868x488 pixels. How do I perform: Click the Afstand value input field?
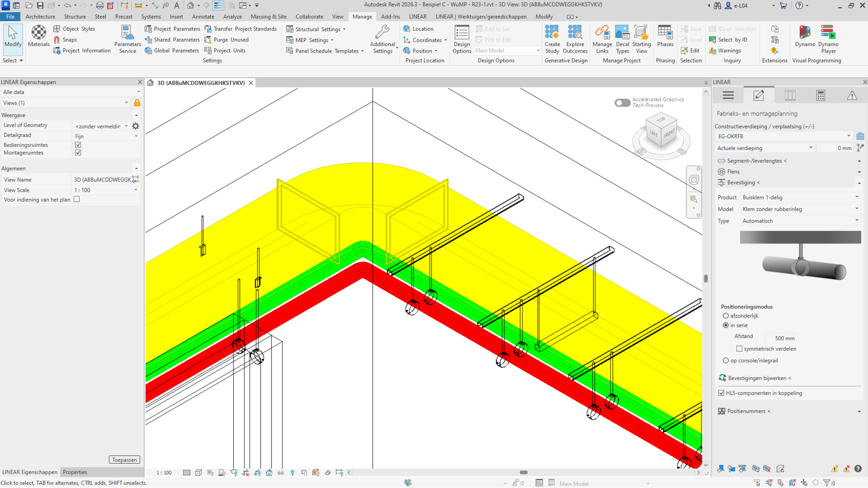point(781,338)
